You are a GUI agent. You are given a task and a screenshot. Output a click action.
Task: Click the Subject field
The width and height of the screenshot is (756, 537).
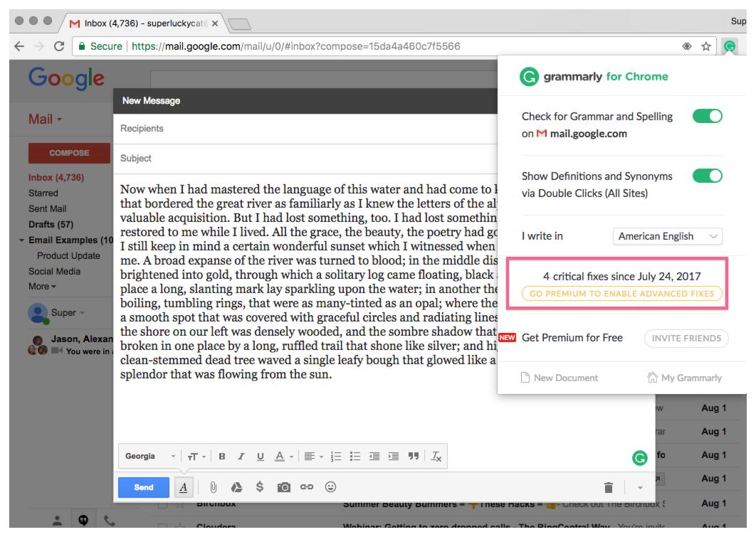(x=305, y=159)
